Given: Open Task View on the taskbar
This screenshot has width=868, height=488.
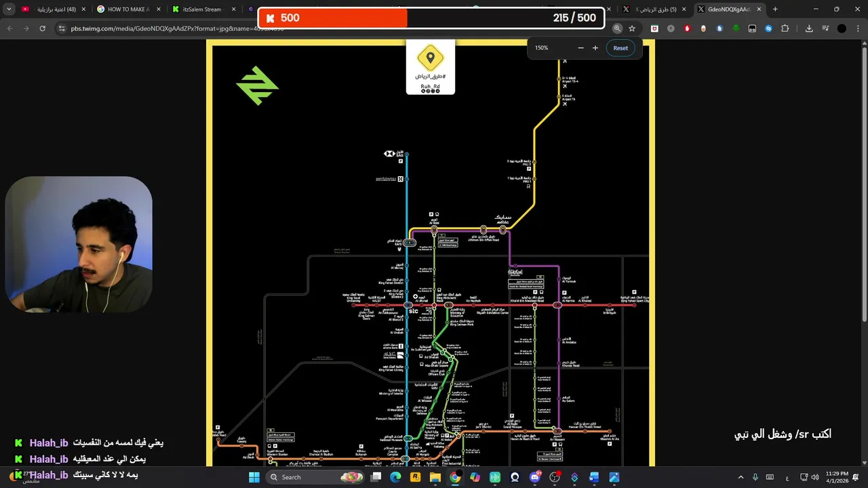Looking at the screenshot, I should click(376, 477).
